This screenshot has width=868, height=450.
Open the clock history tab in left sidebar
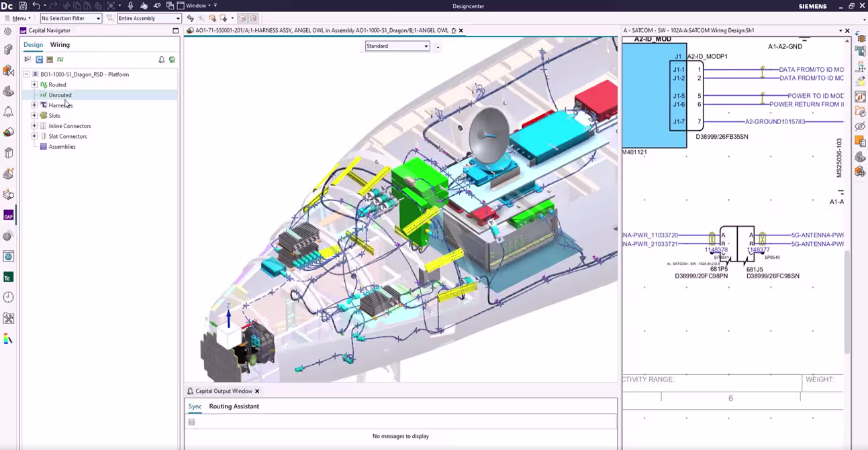8,297
